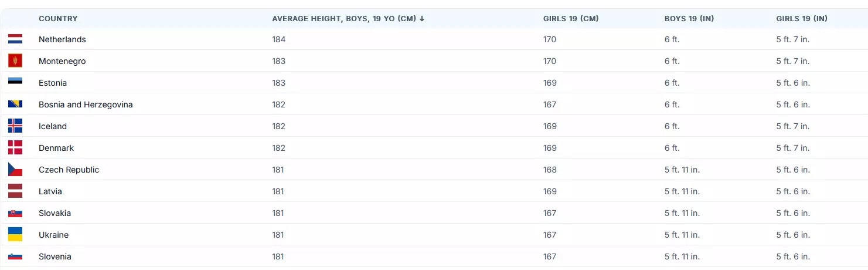Click the Netherlands flag icon

pyautogui.click(x=15, y=39)
